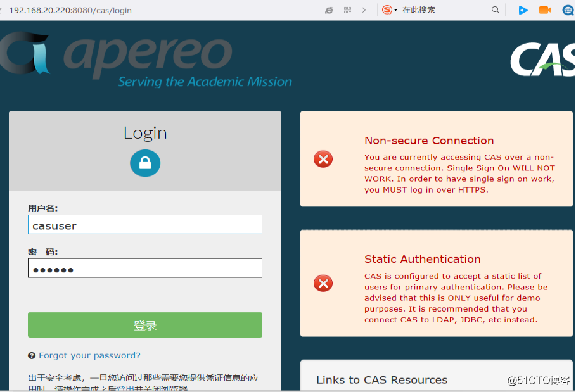Click the password field

pos(145,268)
